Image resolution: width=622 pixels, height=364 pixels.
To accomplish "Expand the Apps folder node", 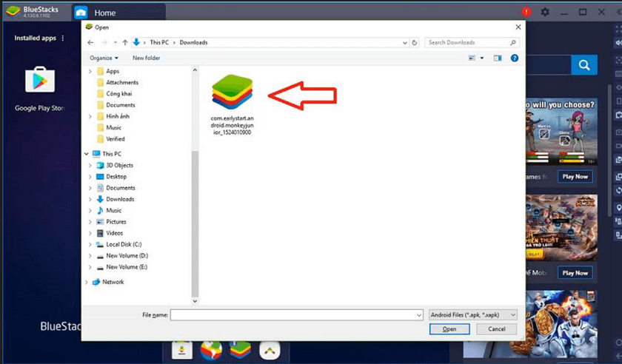I will tap(90, 71).
